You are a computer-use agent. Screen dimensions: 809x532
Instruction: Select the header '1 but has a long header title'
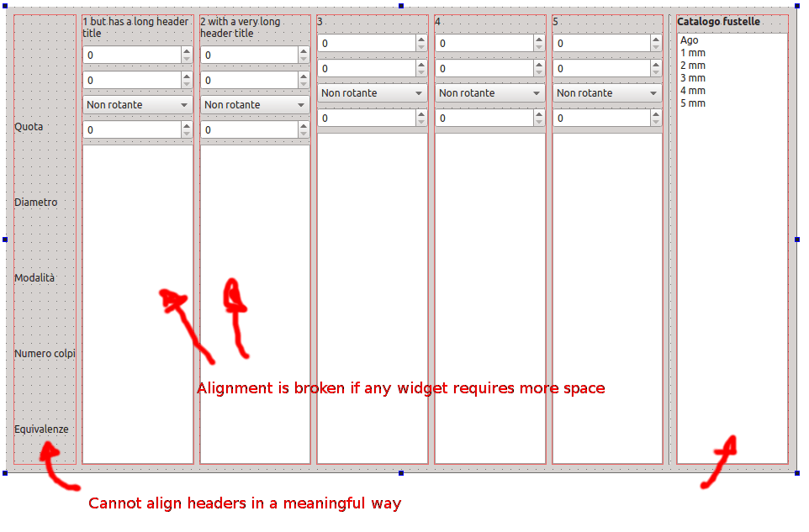pyautogui.click(x=135, y=26)
